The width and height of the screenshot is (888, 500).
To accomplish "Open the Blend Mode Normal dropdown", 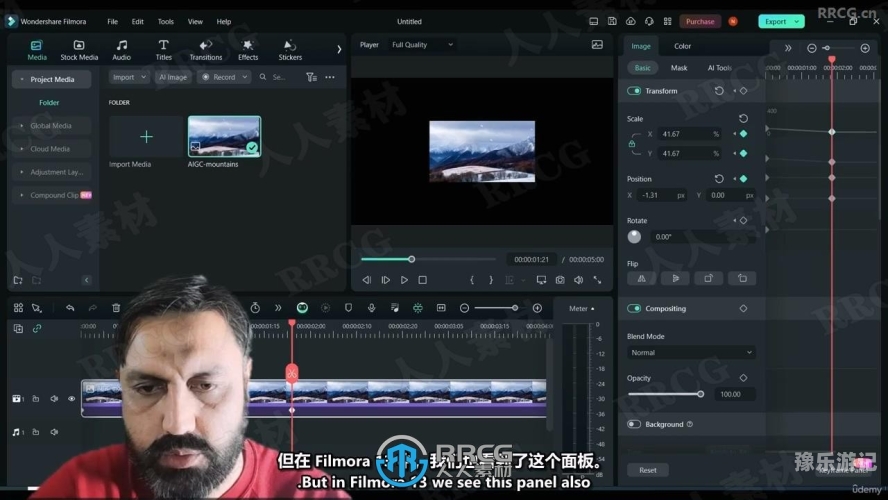I will coord(691,352).
